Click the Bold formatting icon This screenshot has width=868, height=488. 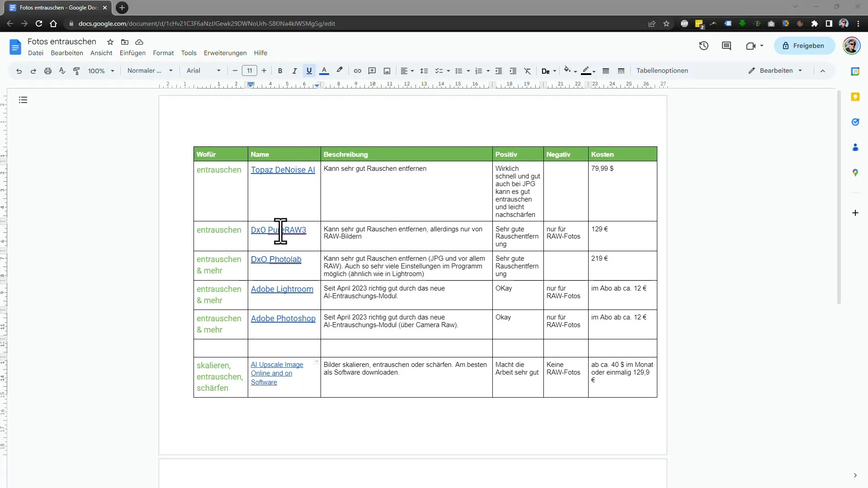click(279, 70)
